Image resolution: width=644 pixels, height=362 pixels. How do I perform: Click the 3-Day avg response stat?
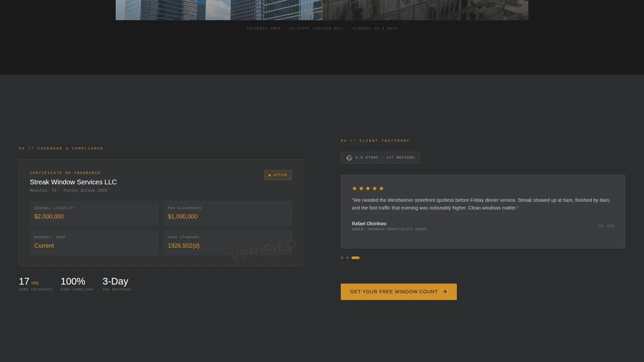pyautogui.click(x=117, y=284)
